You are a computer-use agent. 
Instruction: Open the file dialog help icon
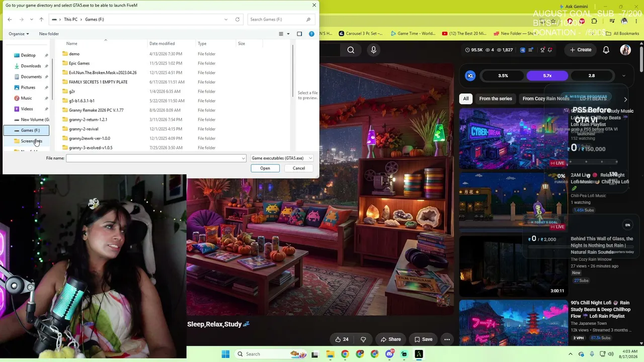pyautogui.click(x=311, y=34)
